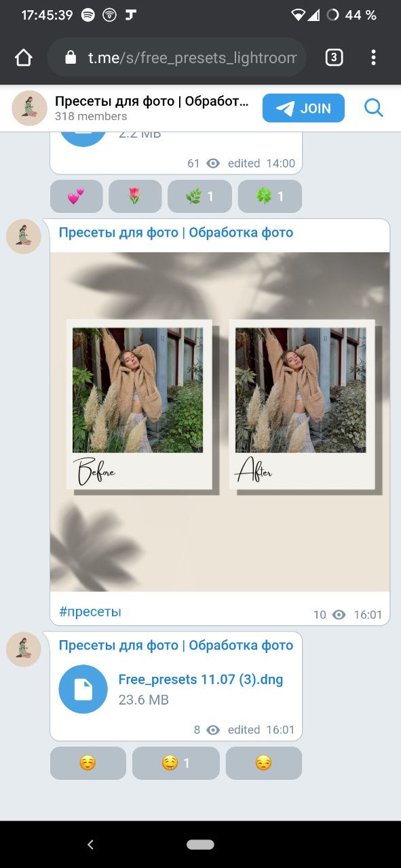Open the Chrome three-dot menu

373,58
